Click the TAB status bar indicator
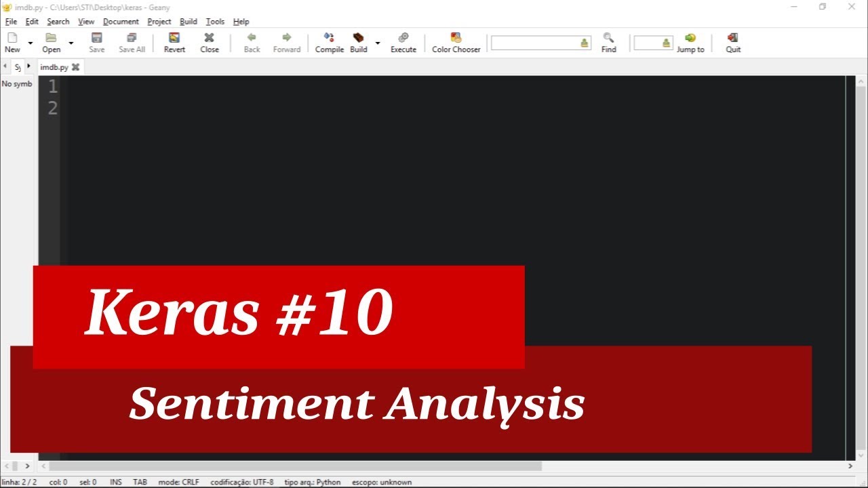 [140, 482]
